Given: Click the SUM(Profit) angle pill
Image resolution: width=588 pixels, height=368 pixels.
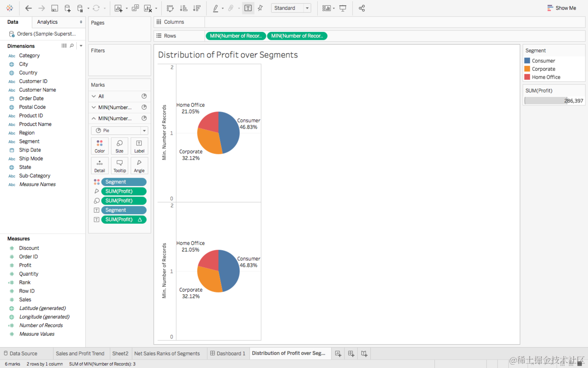Looking at the screenshot, I should pyautogui.click(x=124, y=191).
